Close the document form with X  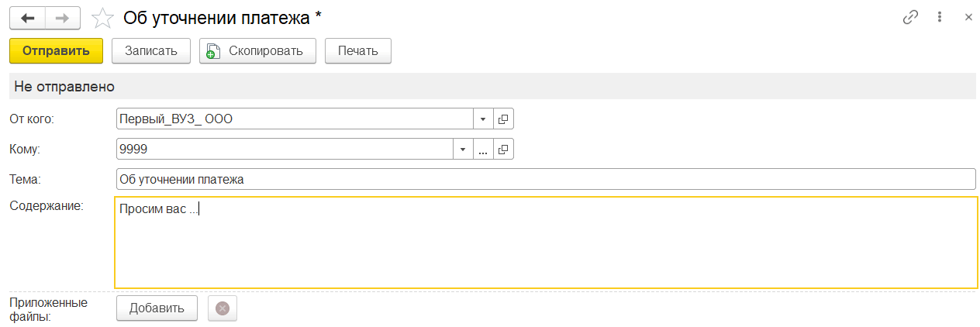coord(968,17)
